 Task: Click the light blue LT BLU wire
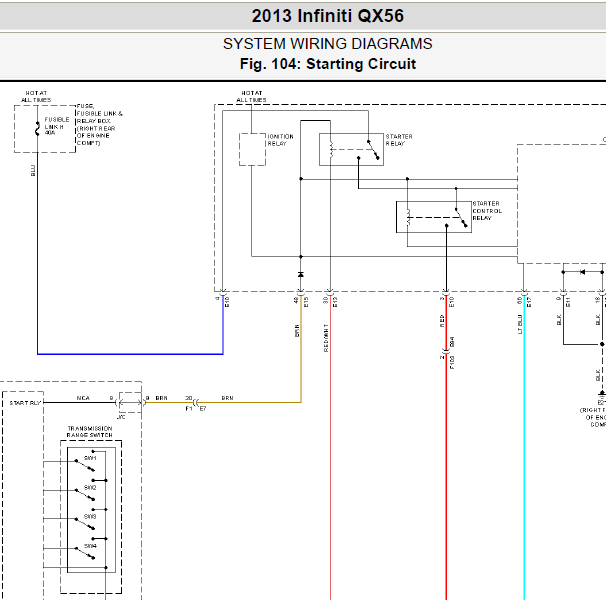(524, 445)
